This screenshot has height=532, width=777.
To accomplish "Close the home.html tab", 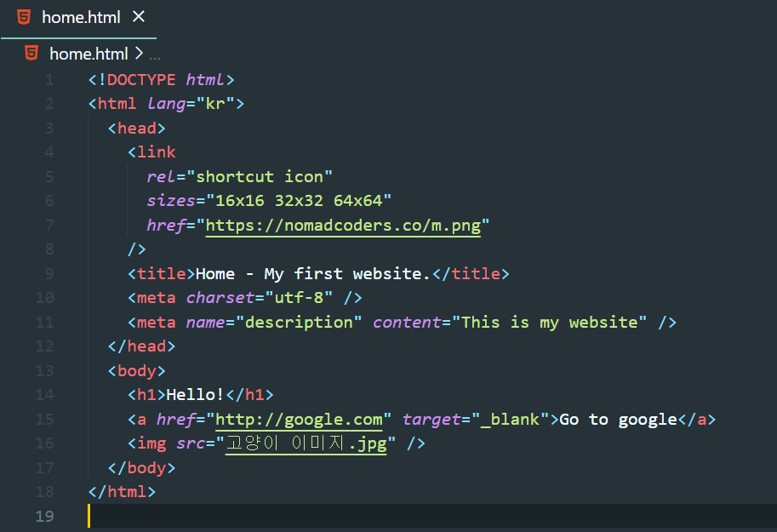I will point(139,17).
